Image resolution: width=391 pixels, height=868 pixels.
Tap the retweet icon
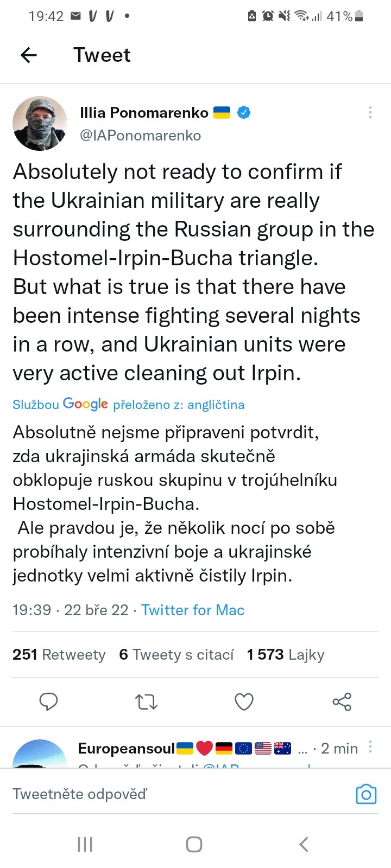pos(146,702)
